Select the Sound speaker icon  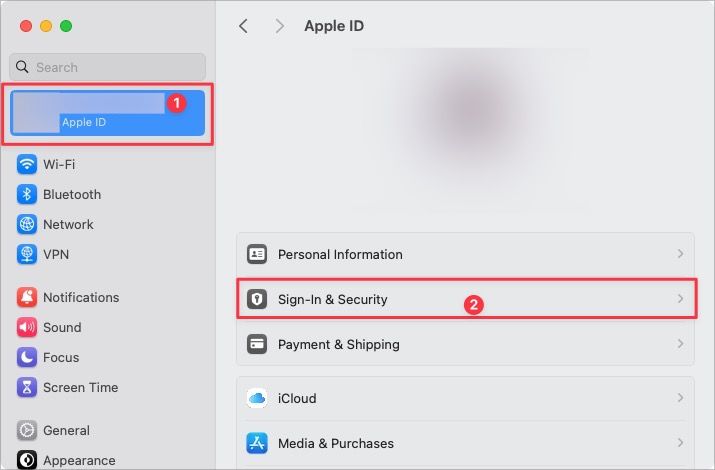27,328
